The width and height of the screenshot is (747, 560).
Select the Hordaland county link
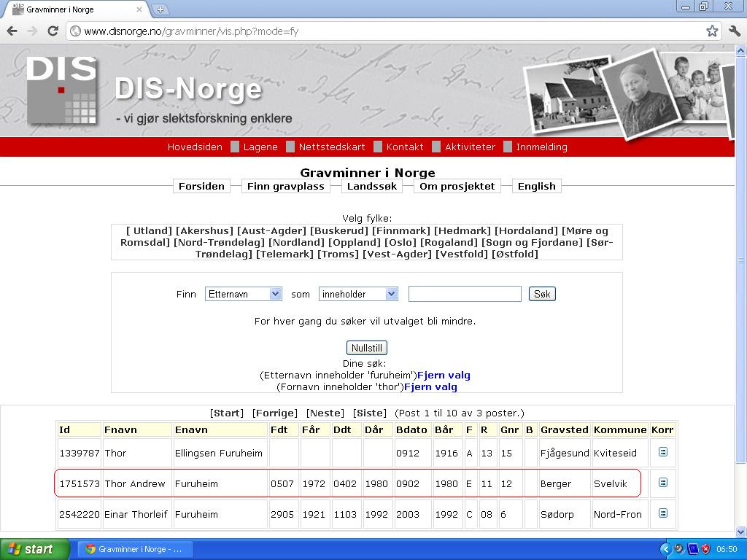pyautogui.click(x=526, y=231)
